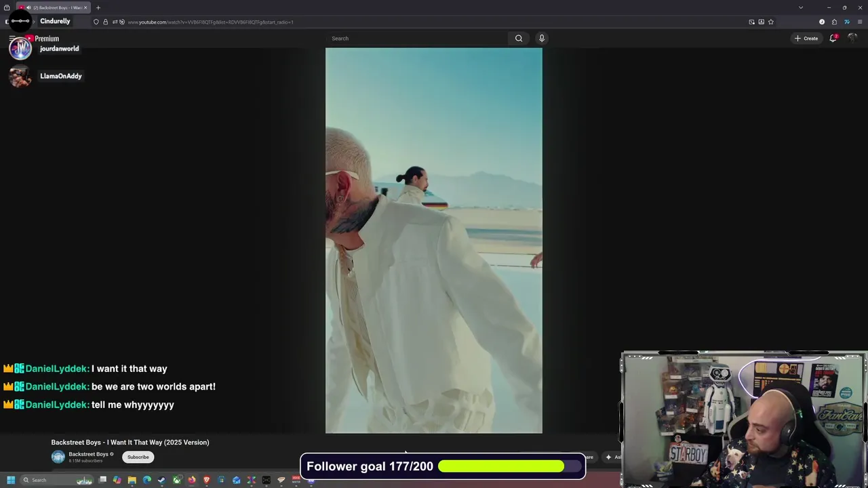The width and height of the screenshot is (868, 488).
Task: Start voice search with the microphone icon
Action: [x=542, y=39]
